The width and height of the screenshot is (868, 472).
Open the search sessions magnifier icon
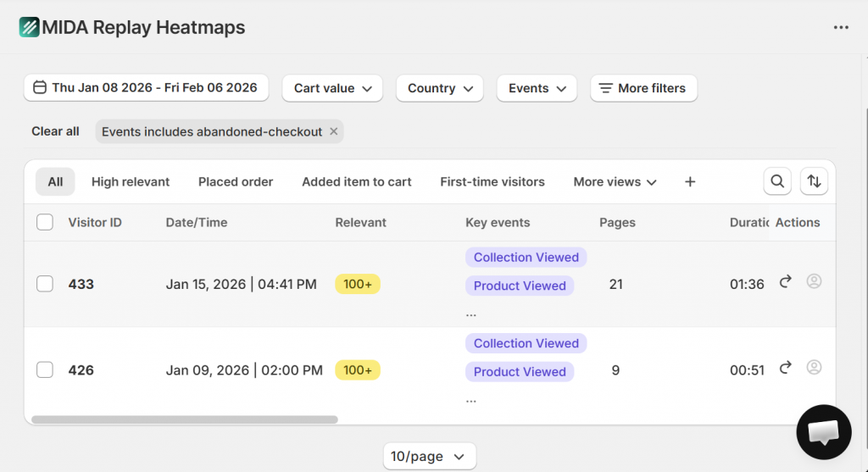coord(777,181)
